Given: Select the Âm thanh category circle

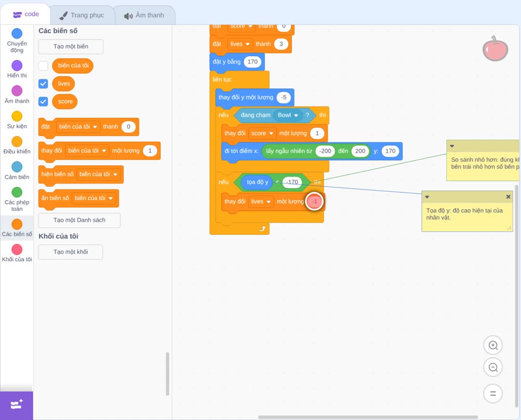Looking at the screenshot, I should pos(17,90).
